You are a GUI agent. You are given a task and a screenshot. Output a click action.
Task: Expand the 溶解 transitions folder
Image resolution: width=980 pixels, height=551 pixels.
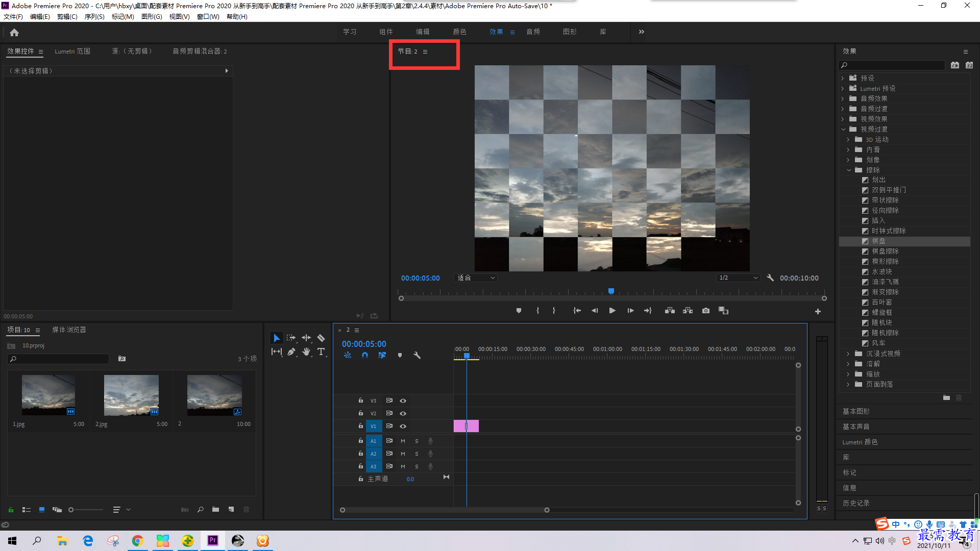(848, 364)
